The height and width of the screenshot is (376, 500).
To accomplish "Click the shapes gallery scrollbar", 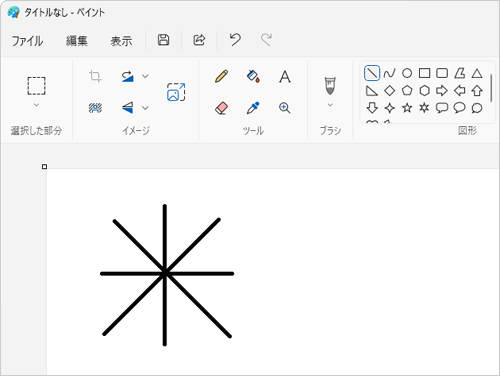I will click(x=491, y=88).
